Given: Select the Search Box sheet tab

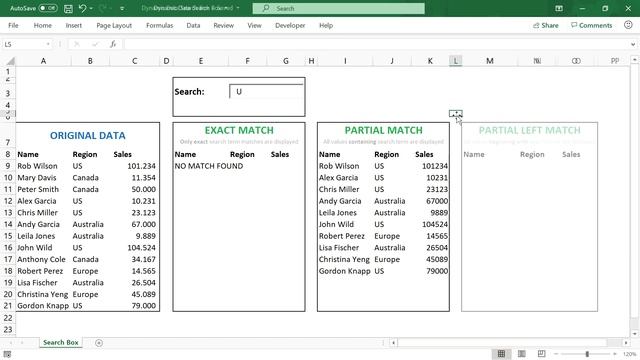Looking at the screenshot, I should coord(61,342).
